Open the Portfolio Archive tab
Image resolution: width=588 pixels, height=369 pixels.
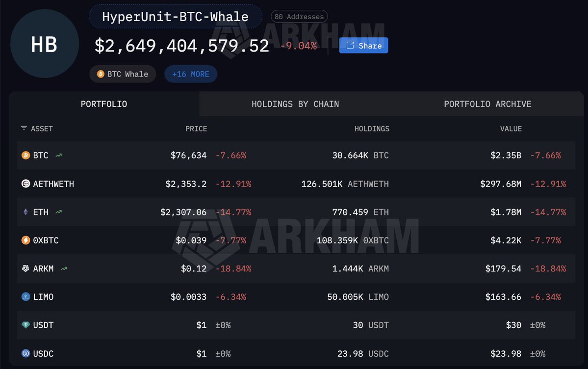(x=487, y=104)
